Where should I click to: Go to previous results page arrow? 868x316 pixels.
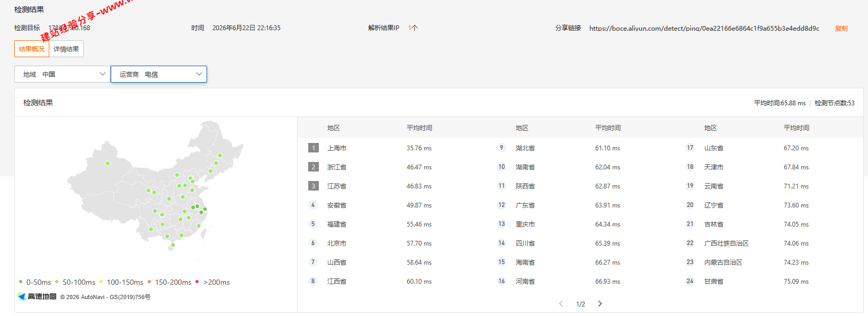[x=561, y=304]
